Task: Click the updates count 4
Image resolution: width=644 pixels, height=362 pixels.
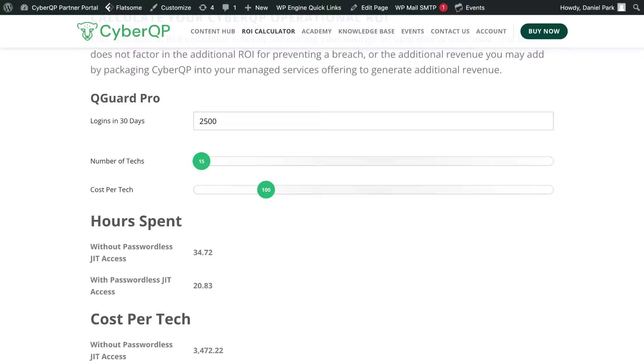Action: pos(212,7)
